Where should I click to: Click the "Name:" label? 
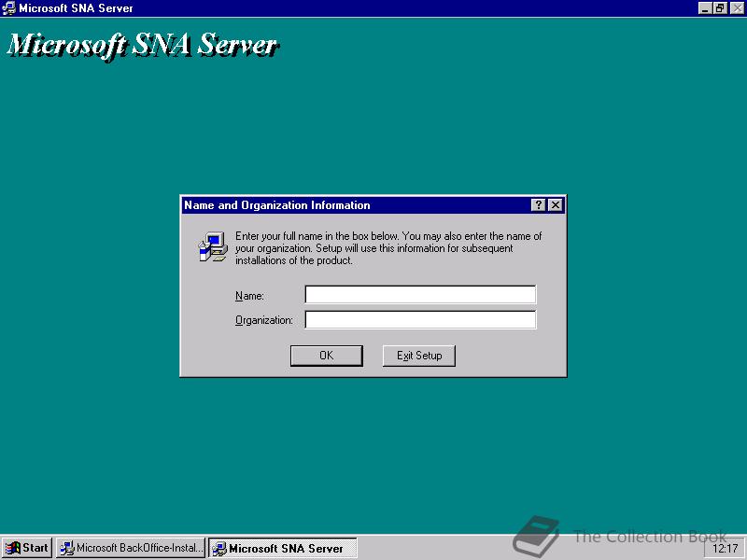(249, 296)
